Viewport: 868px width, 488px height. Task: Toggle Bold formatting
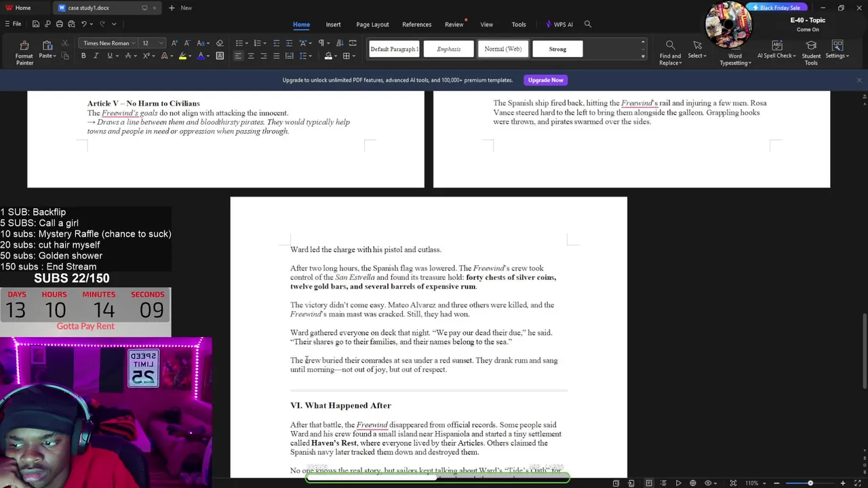(83, 56)
